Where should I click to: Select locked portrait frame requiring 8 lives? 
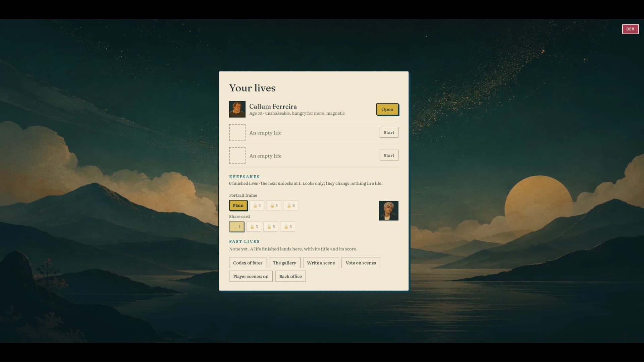[290, 205]
